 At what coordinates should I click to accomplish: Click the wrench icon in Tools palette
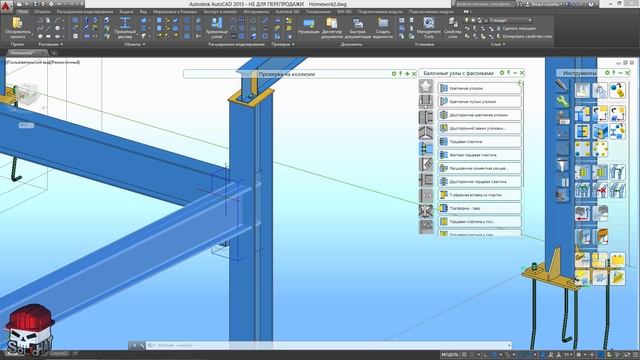(562, 101)
